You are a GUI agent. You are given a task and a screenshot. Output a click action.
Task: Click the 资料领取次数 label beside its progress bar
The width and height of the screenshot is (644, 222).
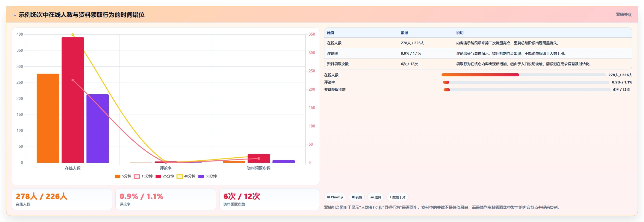pos(335,90)
